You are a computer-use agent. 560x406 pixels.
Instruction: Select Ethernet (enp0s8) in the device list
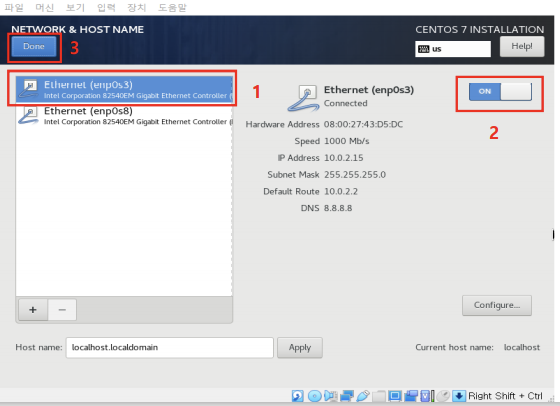[124, 115]
